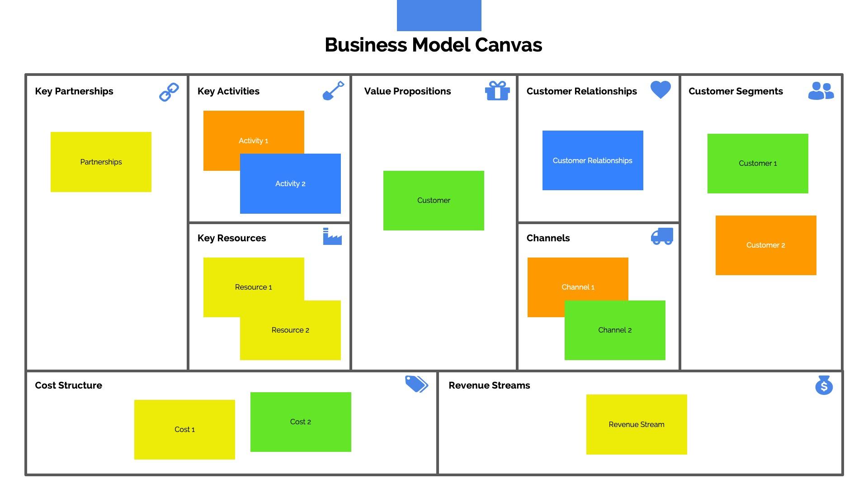Click the Key Resources factory building icon
868x488 pixels.
tap(333, 238)
